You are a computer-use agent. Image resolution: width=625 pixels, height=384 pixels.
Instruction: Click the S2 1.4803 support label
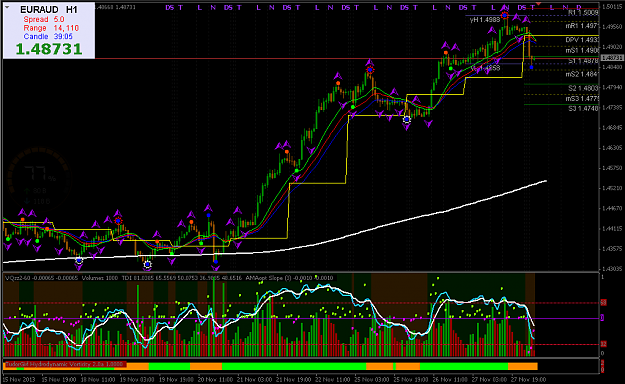(x=583, y=88)
